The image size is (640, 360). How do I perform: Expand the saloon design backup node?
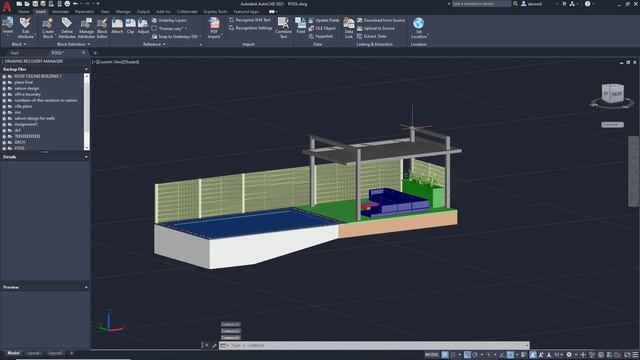(4, 88)
